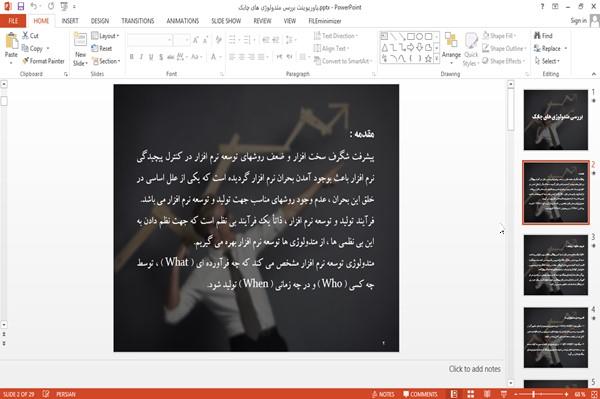Select slide 3 thumbnail in the panel
The height and width of the screenshot is (399, 600).
556,265
